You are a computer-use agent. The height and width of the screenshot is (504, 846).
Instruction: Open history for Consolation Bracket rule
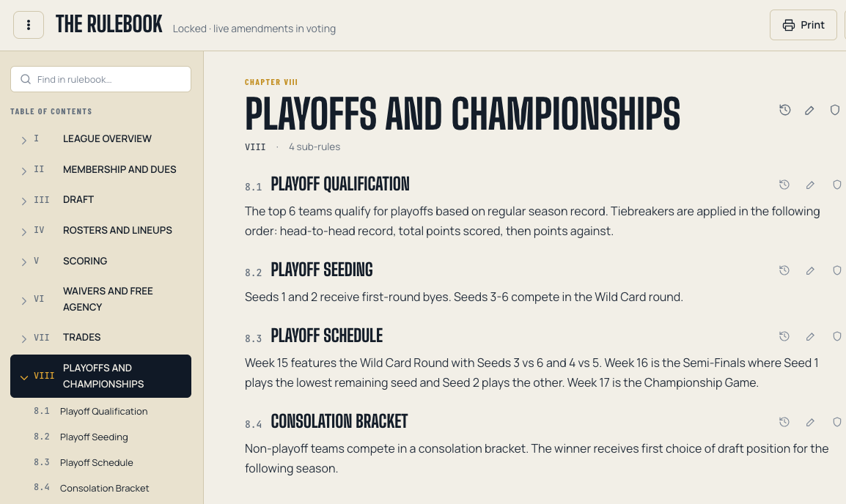click(784, 422)
